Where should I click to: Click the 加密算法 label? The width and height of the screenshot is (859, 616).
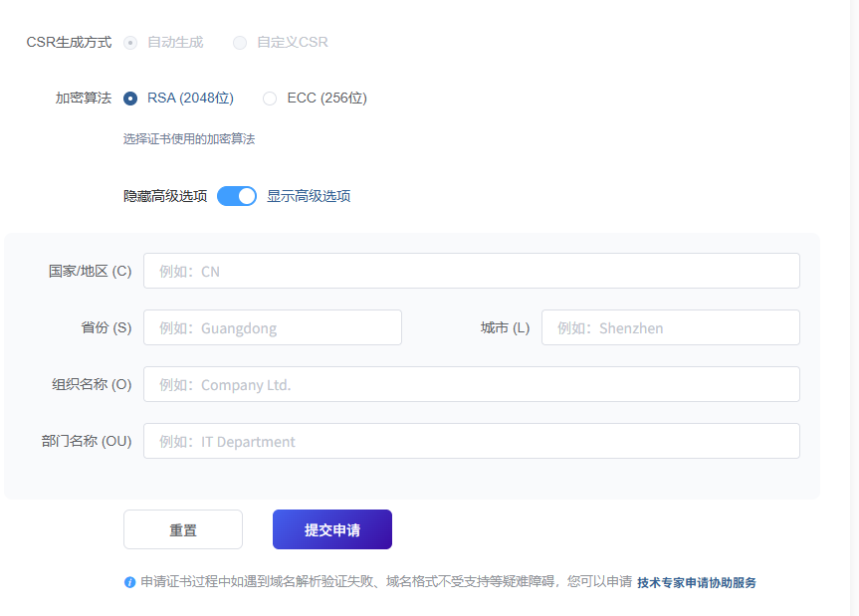pos(84,98)
